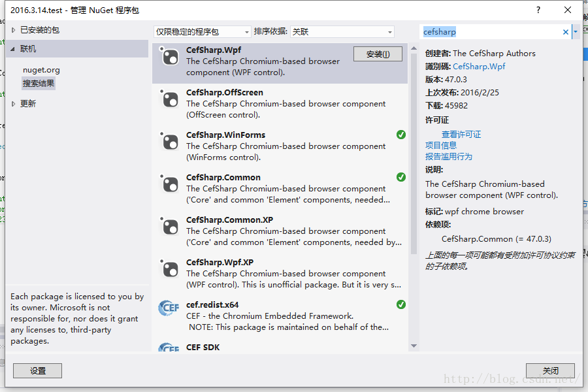Viewport: 588px width, 392px height.
Task: Close the NuGet package manager dialog
Action: click(x=568, y=10)
